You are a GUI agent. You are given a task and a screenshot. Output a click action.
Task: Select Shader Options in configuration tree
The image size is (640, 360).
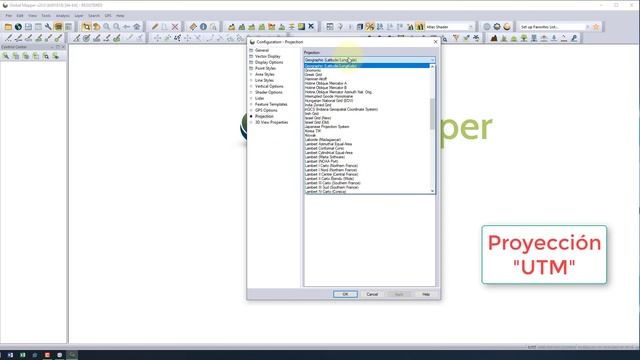269,92
